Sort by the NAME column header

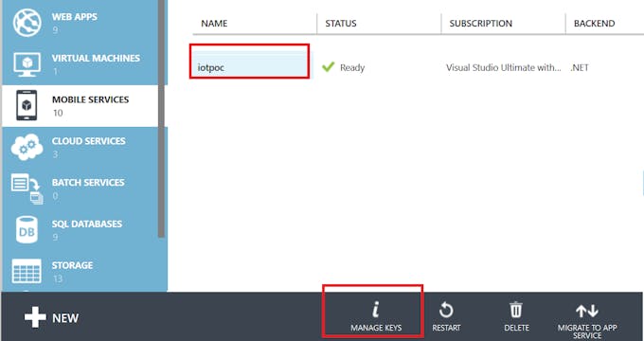[214, 24]
